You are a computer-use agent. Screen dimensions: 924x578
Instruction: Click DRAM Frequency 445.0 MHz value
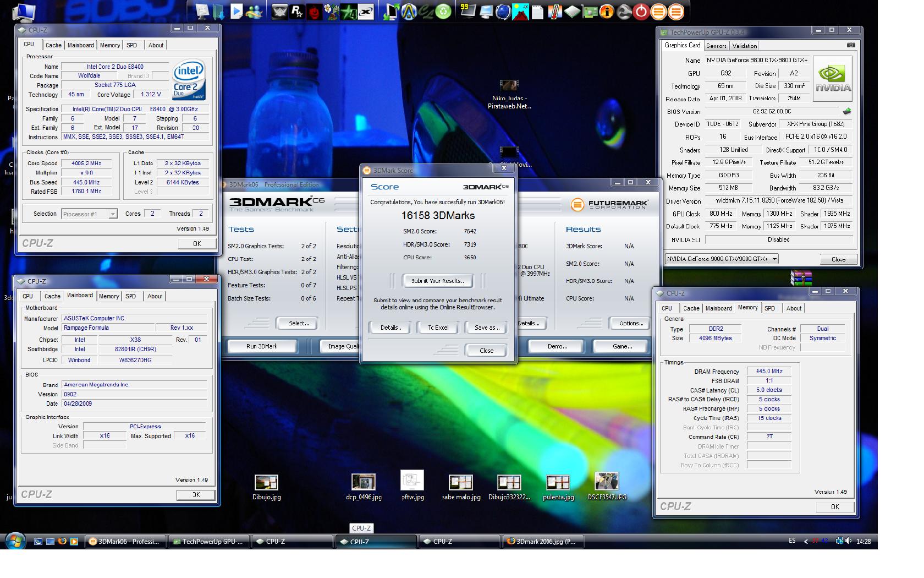(x=769, y=372)
